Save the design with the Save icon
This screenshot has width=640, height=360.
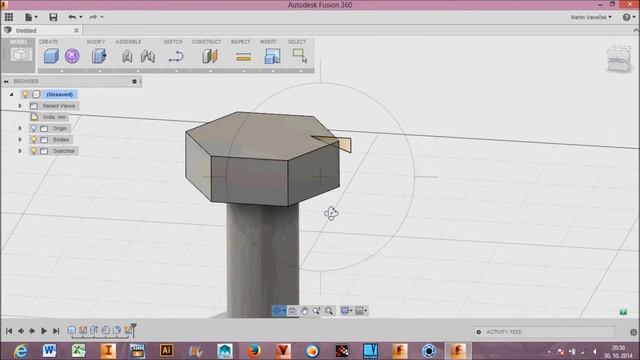pyautogui.click(x=53, y=17)
